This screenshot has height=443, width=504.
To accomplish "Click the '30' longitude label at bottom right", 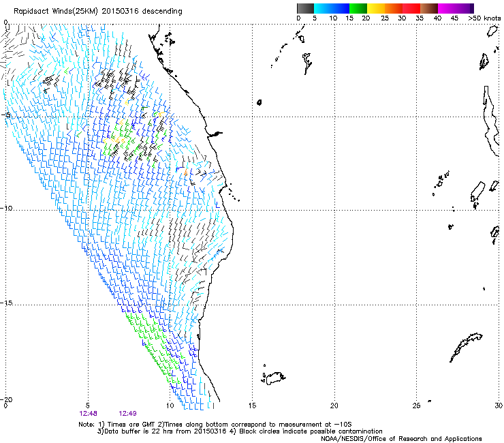I will pyautogui.click(x=499, y=406).
